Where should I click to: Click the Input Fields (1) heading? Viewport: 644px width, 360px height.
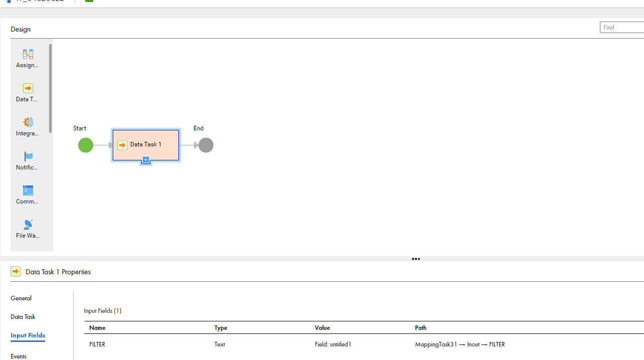point(103,311)
